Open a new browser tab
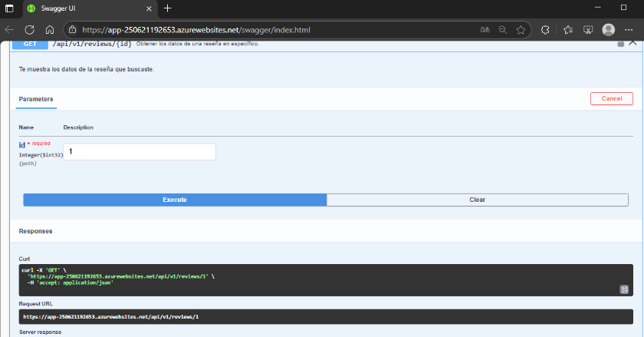 [167, 8]
